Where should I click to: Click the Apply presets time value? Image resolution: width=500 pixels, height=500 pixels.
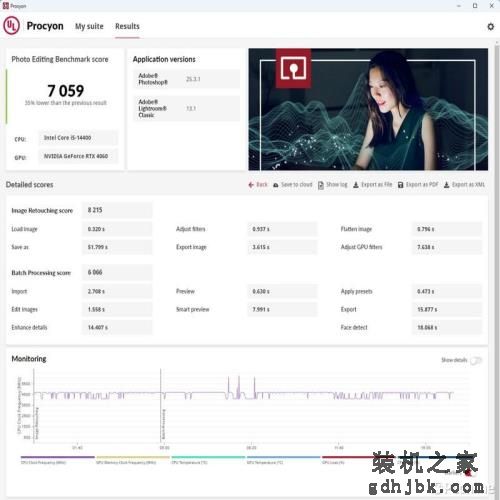pos(447,291)
